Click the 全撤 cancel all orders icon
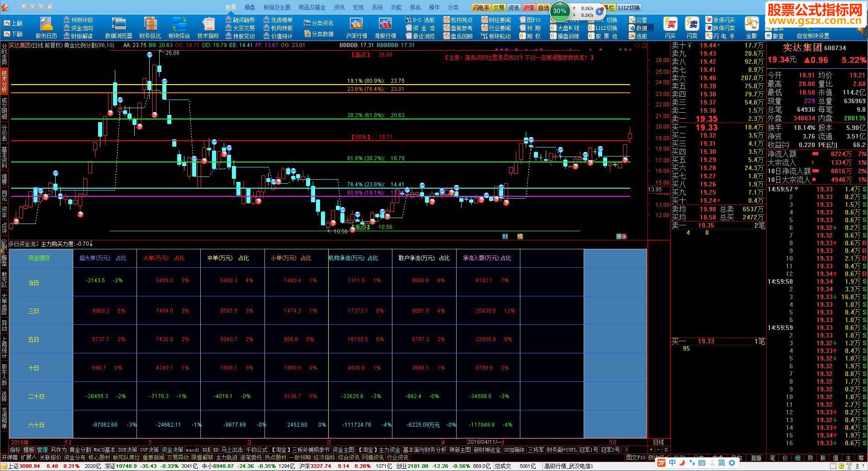This screenshot has width=868, height=471. (x=751, y=28)
